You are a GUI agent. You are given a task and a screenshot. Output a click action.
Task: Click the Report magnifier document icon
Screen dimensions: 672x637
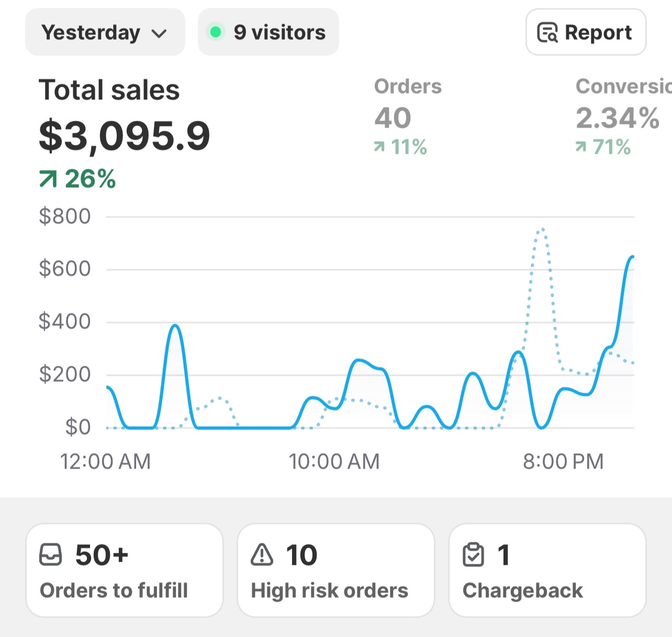(547, 32)
